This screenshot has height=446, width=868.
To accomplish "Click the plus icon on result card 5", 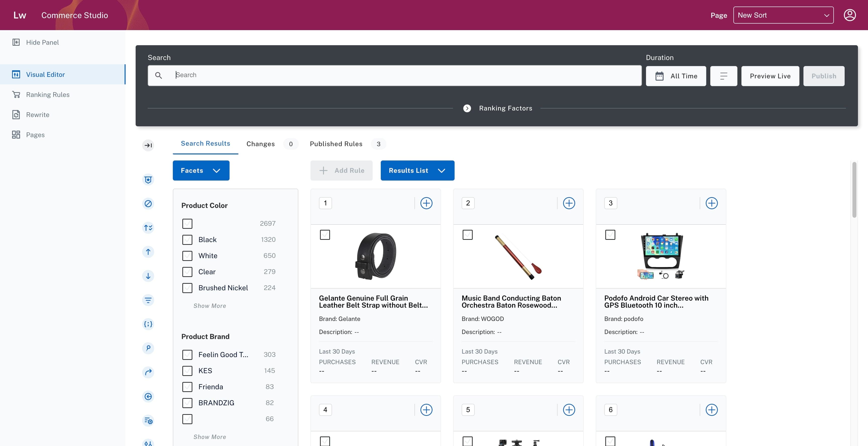I will 569,410.
